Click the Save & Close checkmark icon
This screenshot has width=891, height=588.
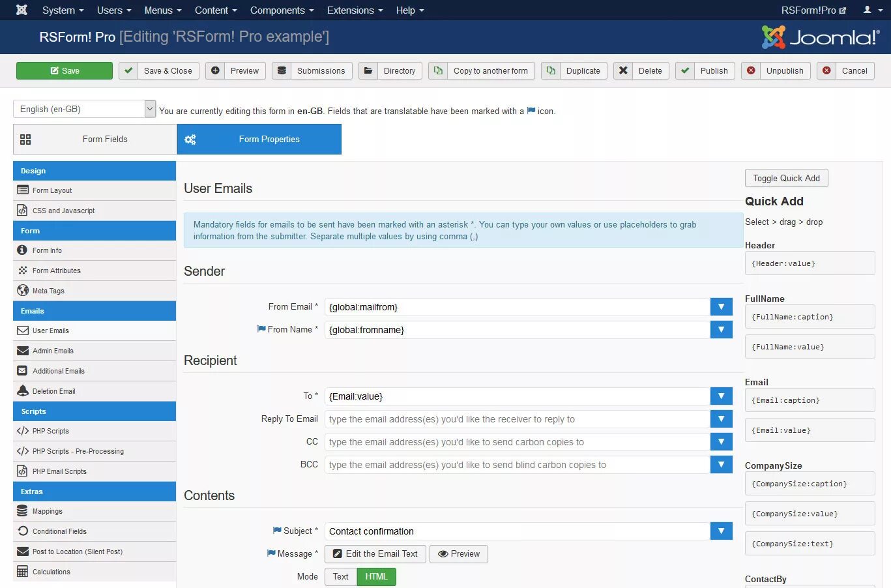[x=128, y=70]
